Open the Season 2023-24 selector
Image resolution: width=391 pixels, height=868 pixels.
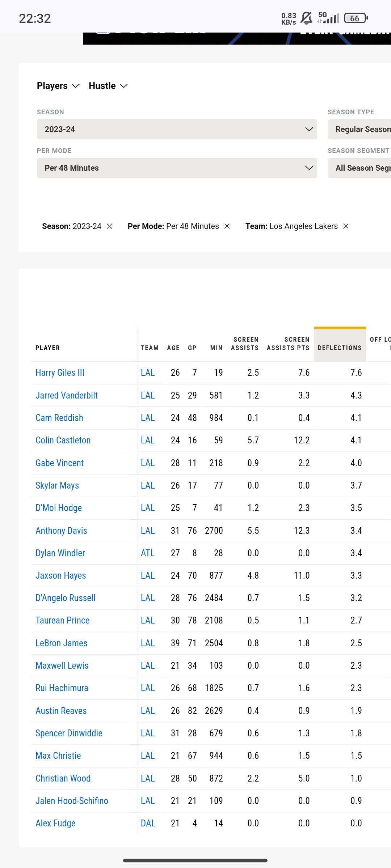pos(177,129)
